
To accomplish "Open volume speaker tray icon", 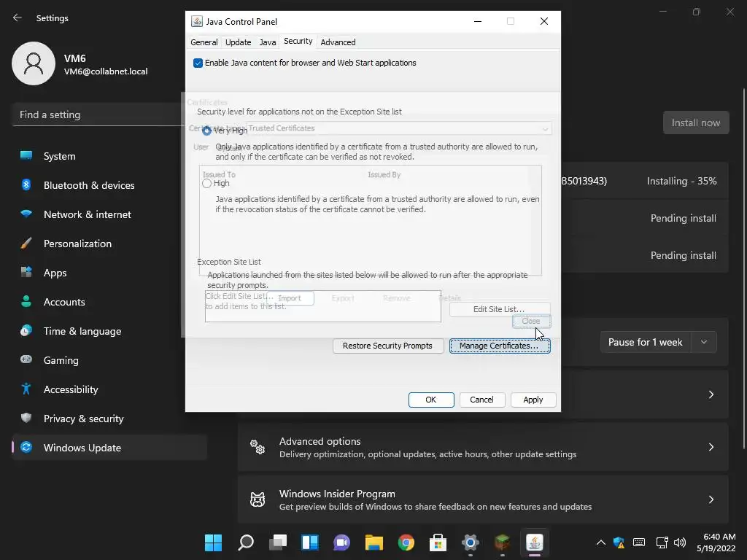I will [x=680, y=542].
